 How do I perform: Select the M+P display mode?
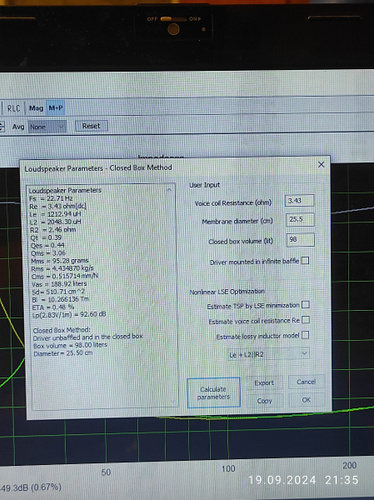55,108
